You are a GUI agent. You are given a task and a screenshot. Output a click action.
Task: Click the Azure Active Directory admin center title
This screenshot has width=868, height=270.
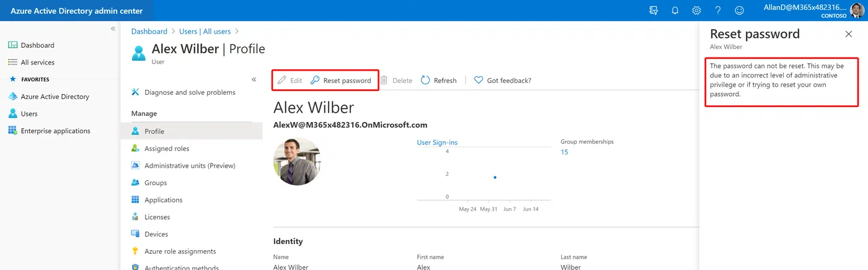76,11
